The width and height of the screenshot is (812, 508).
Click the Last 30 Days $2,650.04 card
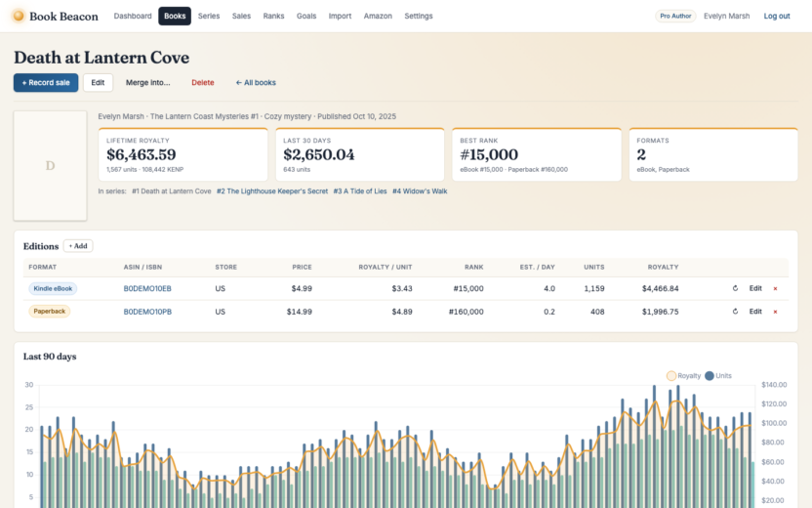click(x=360, y=154)
